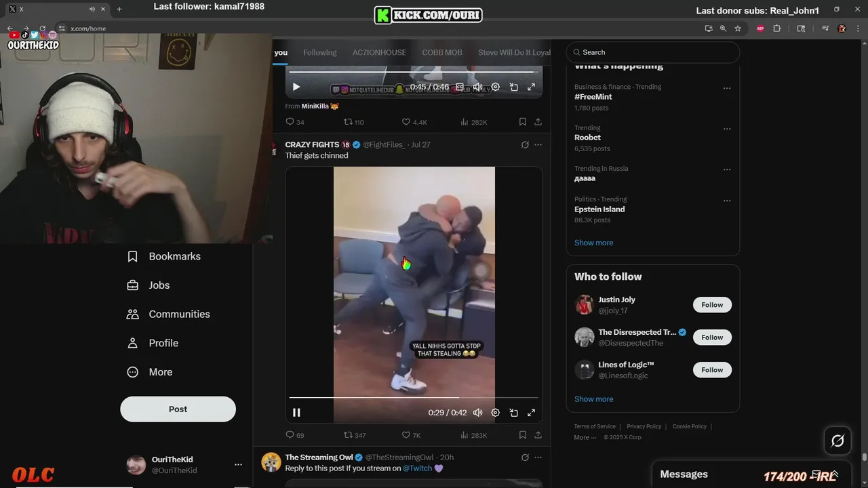The height and width of the screenshot is (488, 868).
Task: Open the CRAZY FIGHTS profile name
Action: tap(312, 144)
